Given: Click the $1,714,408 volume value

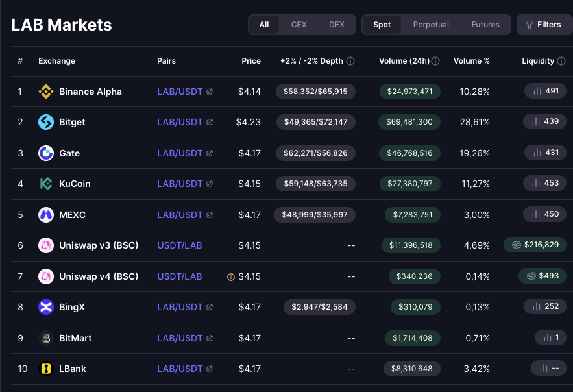Looking at the screenshot, I should point(413,338).
